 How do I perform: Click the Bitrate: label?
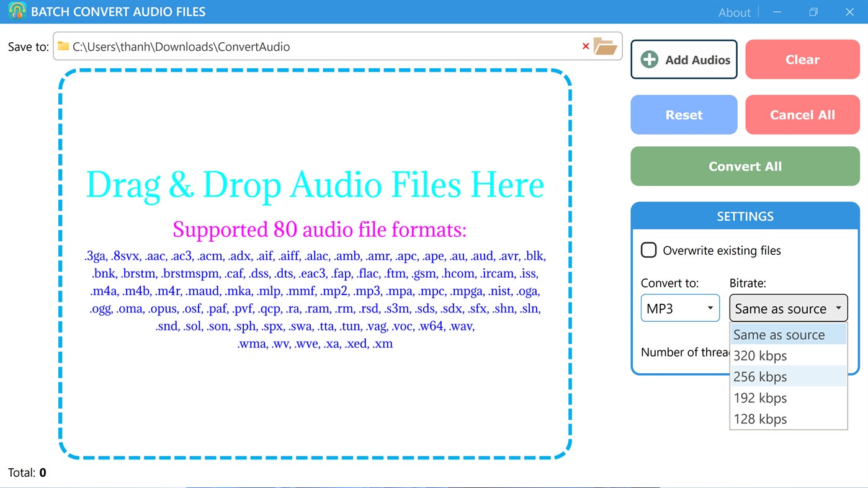[748, 283]
